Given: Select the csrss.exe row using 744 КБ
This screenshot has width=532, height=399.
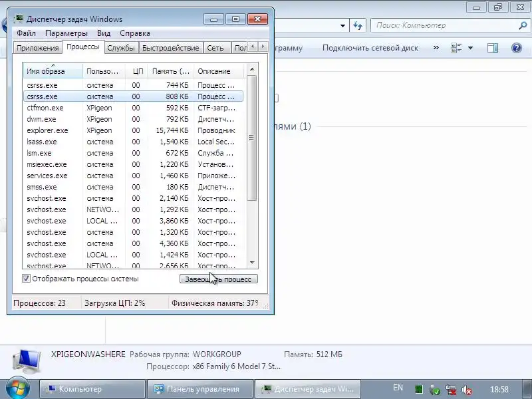Looking at the screenshot, I should pyautogui.click(x=133, y=85).
